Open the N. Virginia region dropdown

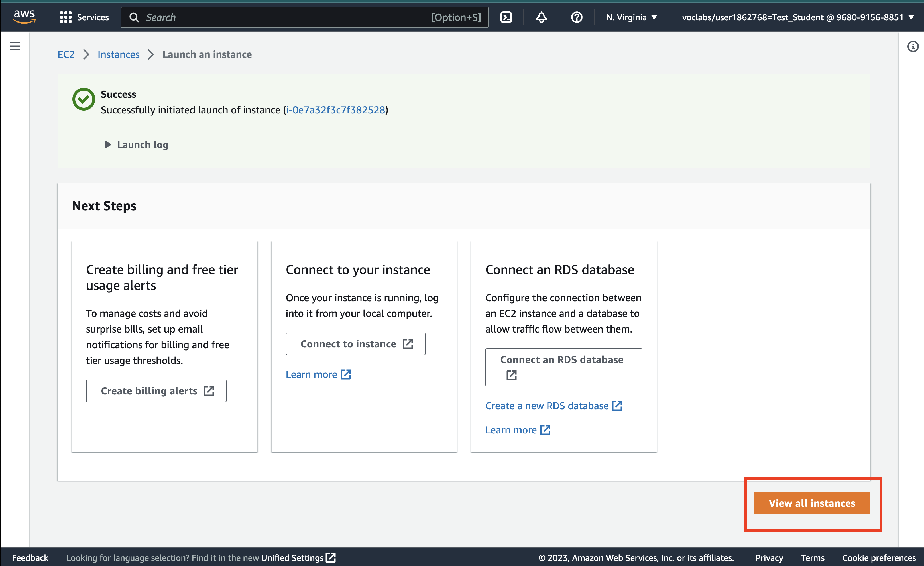(631, 17)
